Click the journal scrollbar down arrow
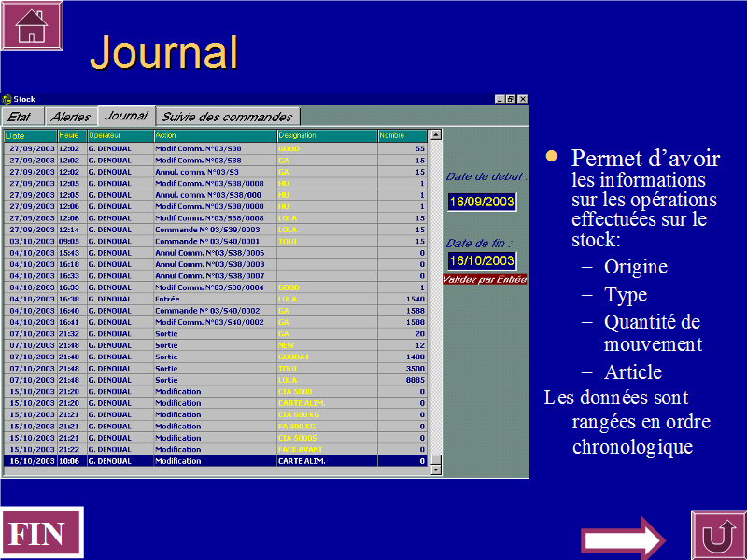This screenshot has width=747, height=560. click(x=435, y=470)
